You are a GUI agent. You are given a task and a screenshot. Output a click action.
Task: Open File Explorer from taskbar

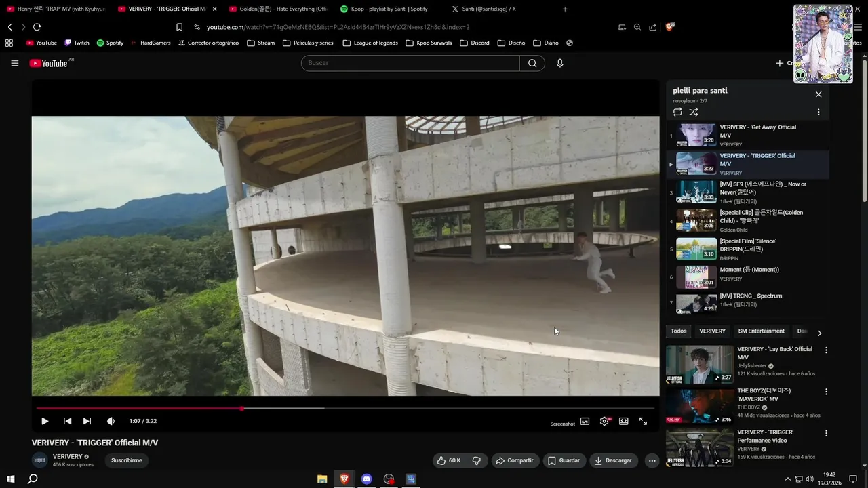322,479
